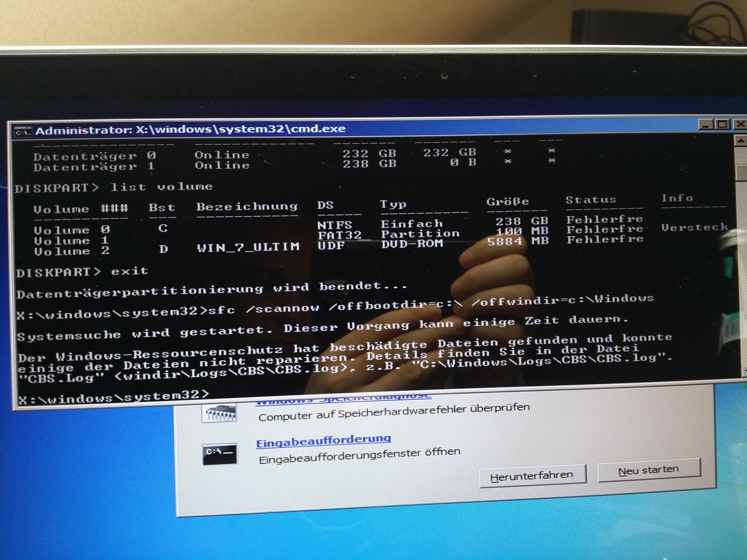Click the 'sfc /scannow' command line
The width and height of the screenshot is (747, 560).
[335, 307]
